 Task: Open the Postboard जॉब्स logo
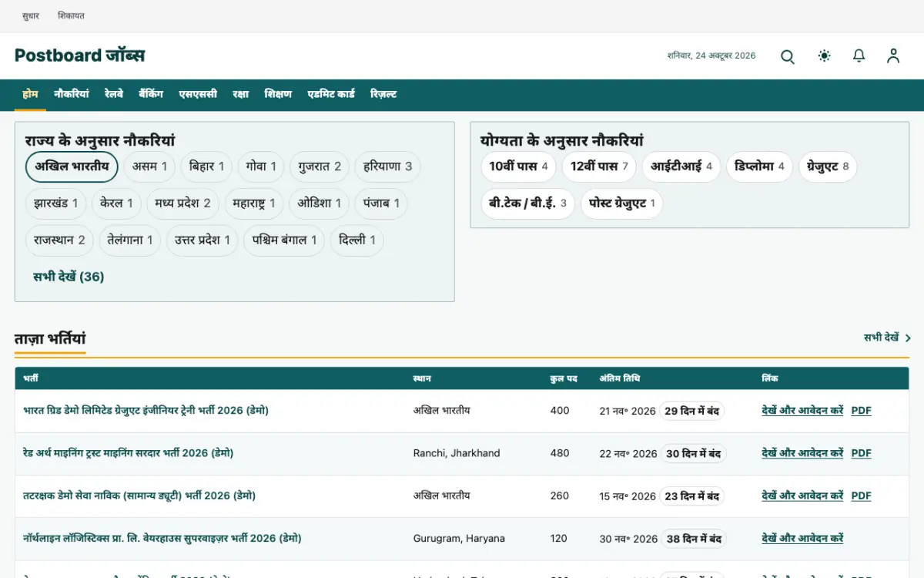[79, 55]
